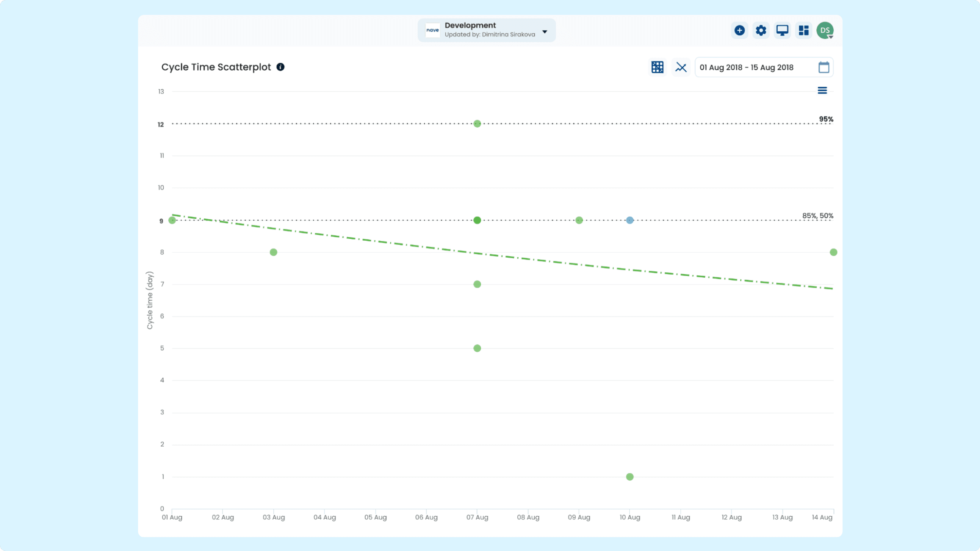Image resolution: width=980 pixels, height=551 pixels.
Task: Select the dark green dot at 9 days on 07 Aug
Action: tap(477, 220)
